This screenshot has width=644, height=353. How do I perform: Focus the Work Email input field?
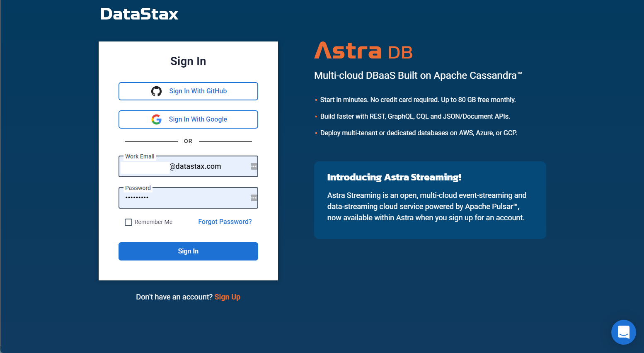pos(188,166)
